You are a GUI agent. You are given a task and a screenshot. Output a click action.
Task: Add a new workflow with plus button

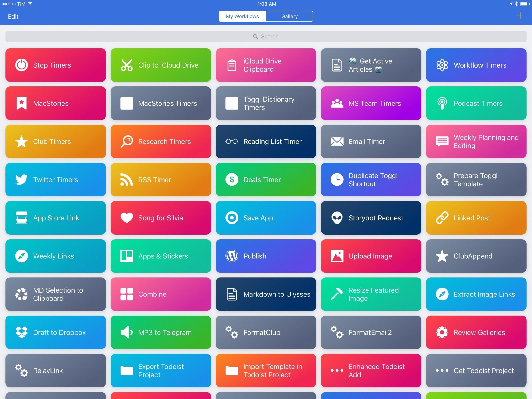(520, 16)
